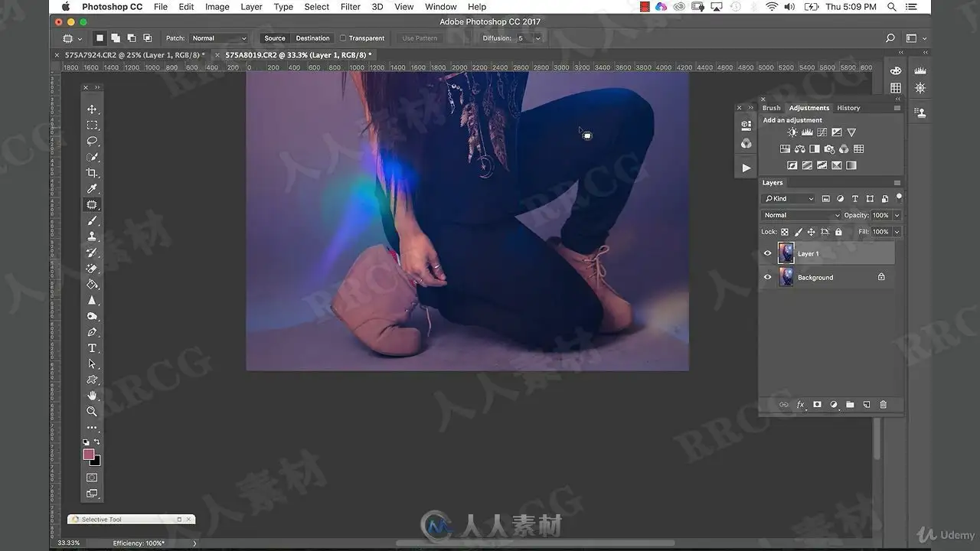Select the Move tool
The image size is (980, 551).
pyautogui.click(x=92, y=109)
